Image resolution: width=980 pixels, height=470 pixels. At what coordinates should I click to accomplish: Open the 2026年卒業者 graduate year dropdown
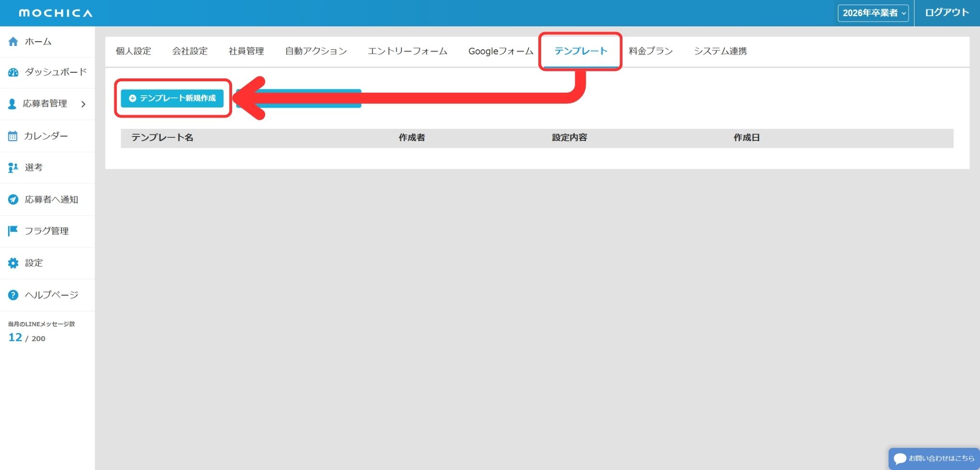(873, 13)
